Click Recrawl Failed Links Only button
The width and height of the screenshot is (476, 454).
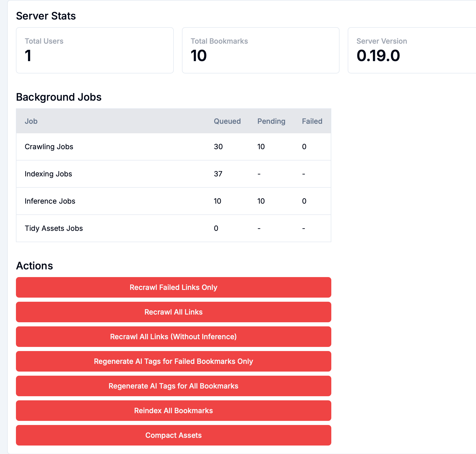(173, 287)
